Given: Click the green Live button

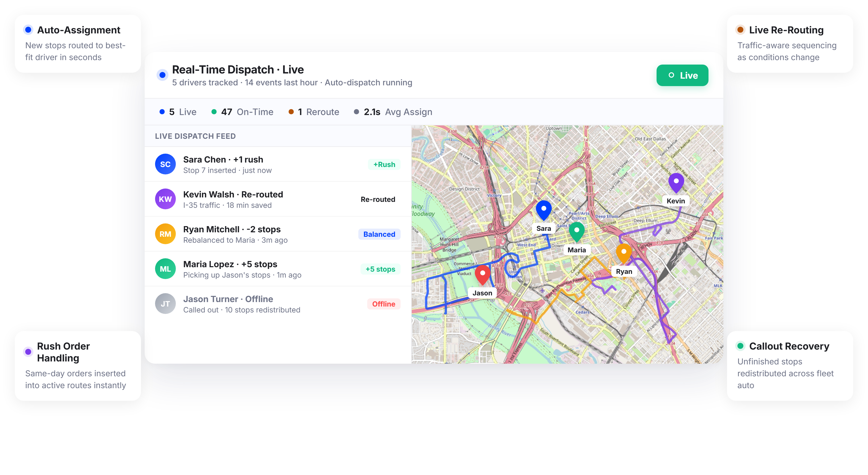Looking at the screenshot, I should coord(682,75).
